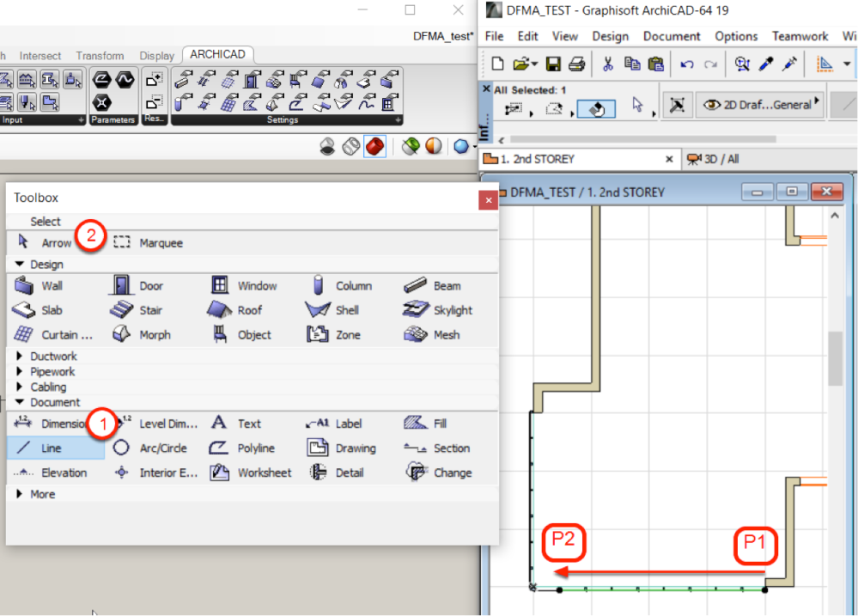The height and width of the screenshot is (616, 858).
Task: Expand the Cabling section
Action: point(20,387)
